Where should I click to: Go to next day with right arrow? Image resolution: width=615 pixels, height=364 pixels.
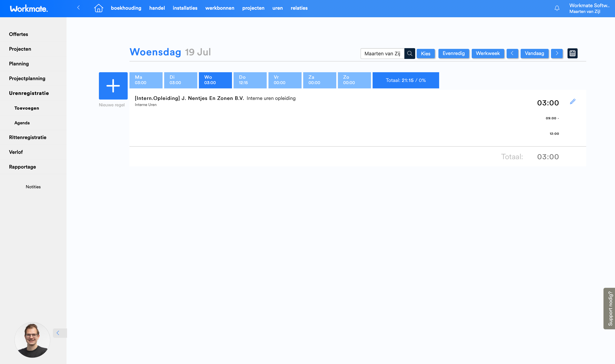pyautogui.click(x=557, y=54)
